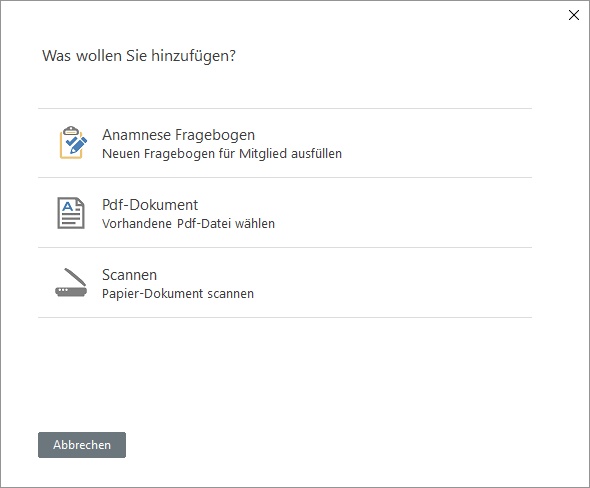Screen dimensions: 590x488
Task: Choose the Anamnese Fragebogen option title
Action: pos(178,135)
